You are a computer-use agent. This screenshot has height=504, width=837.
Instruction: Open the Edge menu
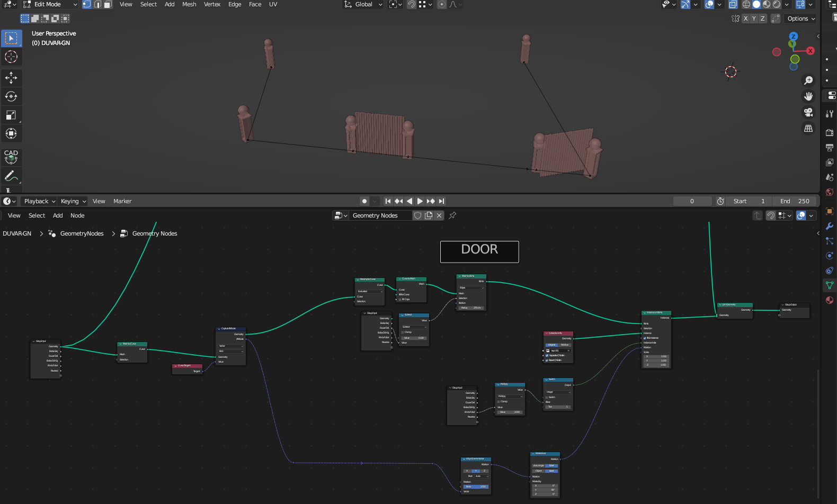[x=235, y=4]
